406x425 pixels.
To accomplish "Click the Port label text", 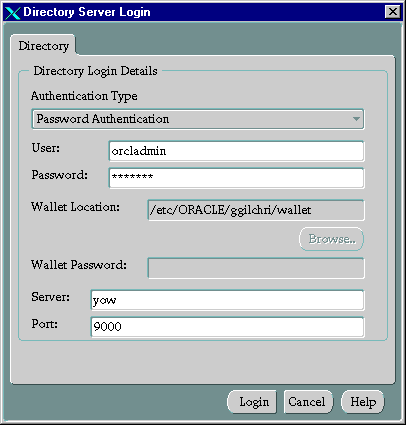I will tap(45, 323).
